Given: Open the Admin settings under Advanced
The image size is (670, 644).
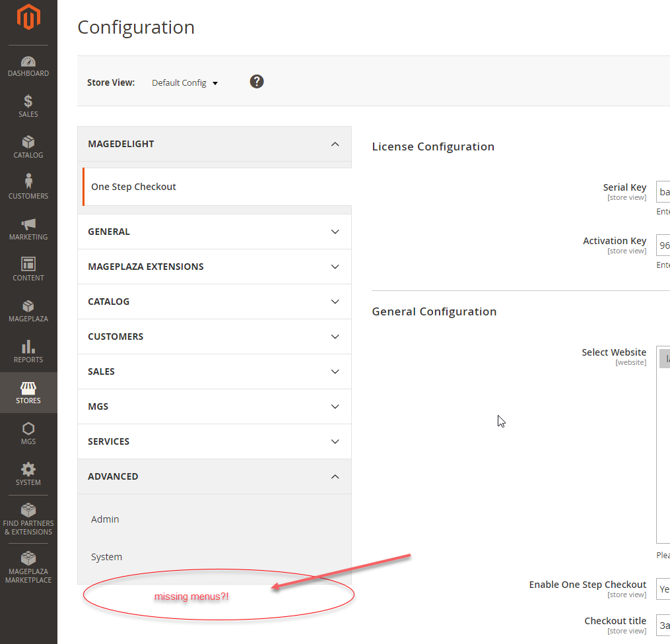Looking at the screenshot, I should [105, 519].
